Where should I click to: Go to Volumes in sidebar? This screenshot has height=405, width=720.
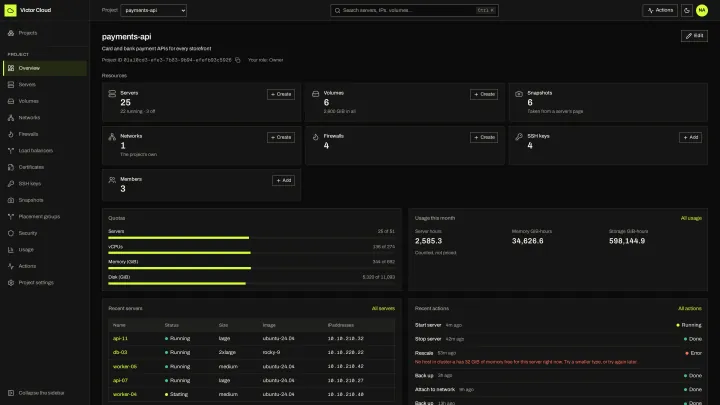pos(44,101)
